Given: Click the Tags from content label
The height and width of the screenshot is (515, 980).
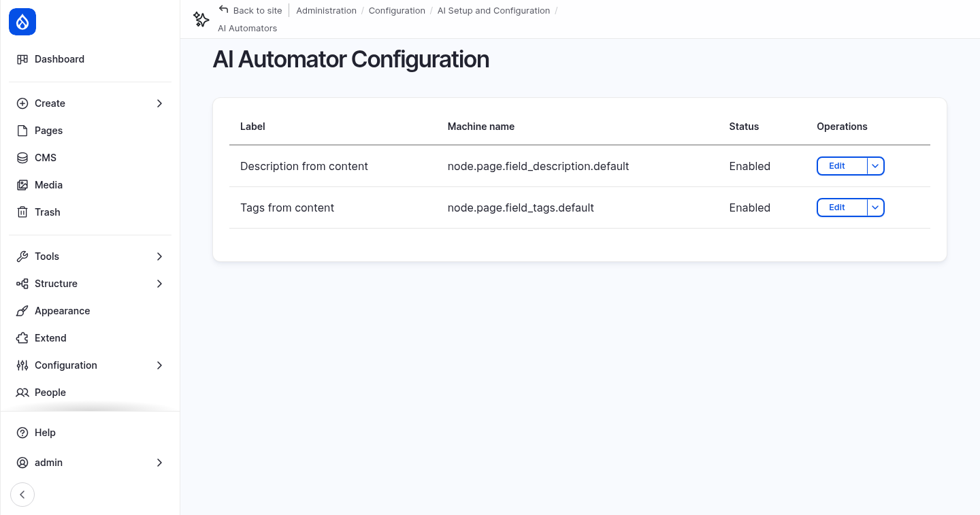Looking at the screenshot, I should point(287,207).
